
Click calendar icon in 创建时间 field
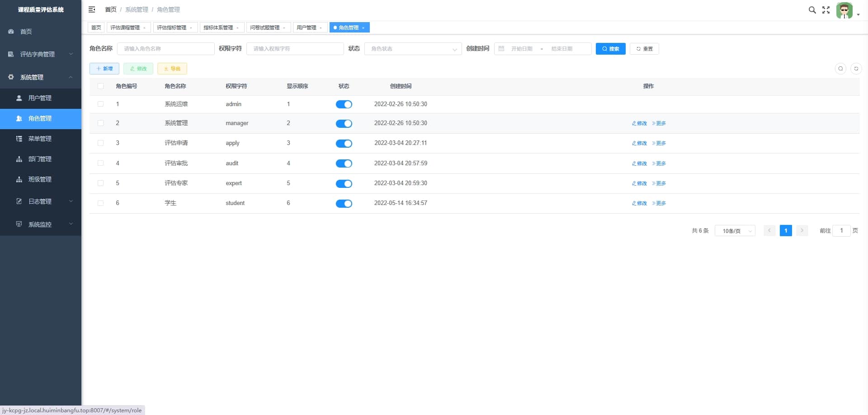tap(501, 49)
